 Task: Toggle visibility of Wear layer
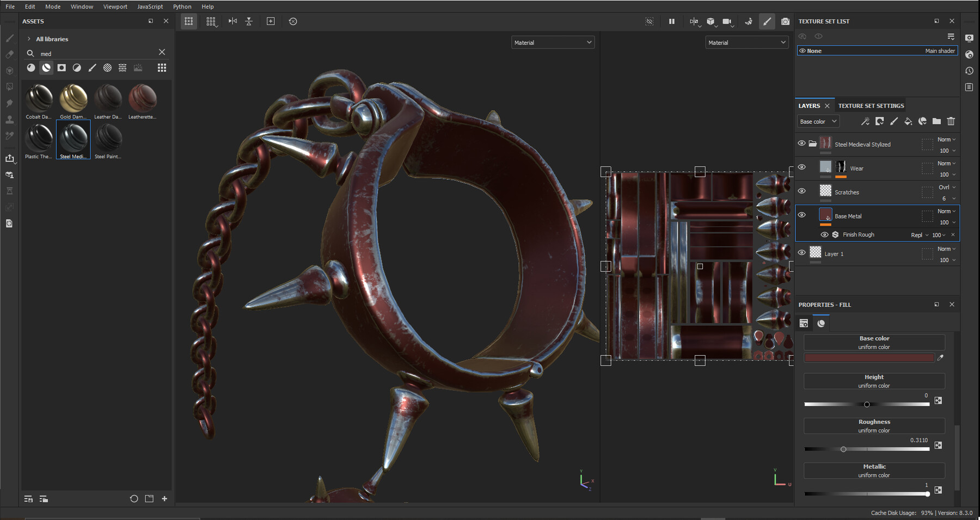pos(801,167)
